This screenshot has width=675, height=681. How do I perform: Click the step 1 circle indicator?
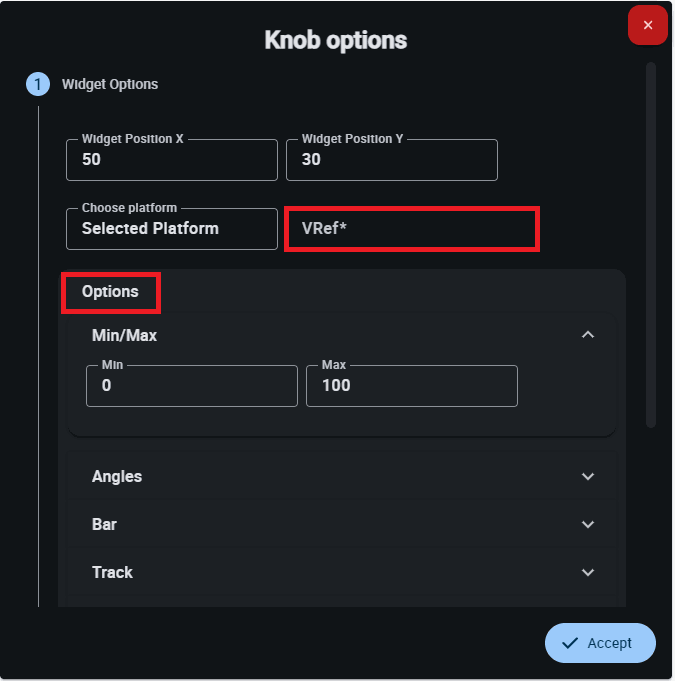coord(38,84)
